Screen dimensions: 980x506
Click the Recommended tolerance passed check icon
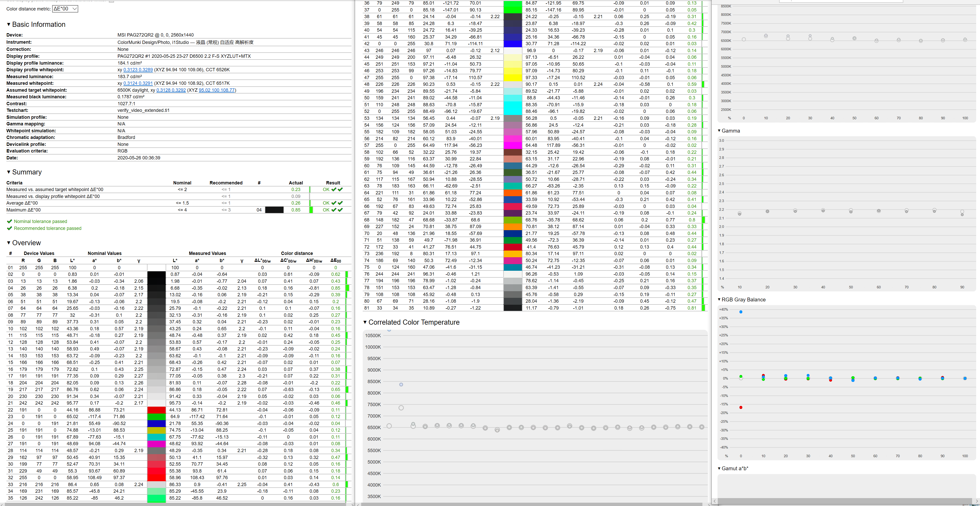(9, 229)
